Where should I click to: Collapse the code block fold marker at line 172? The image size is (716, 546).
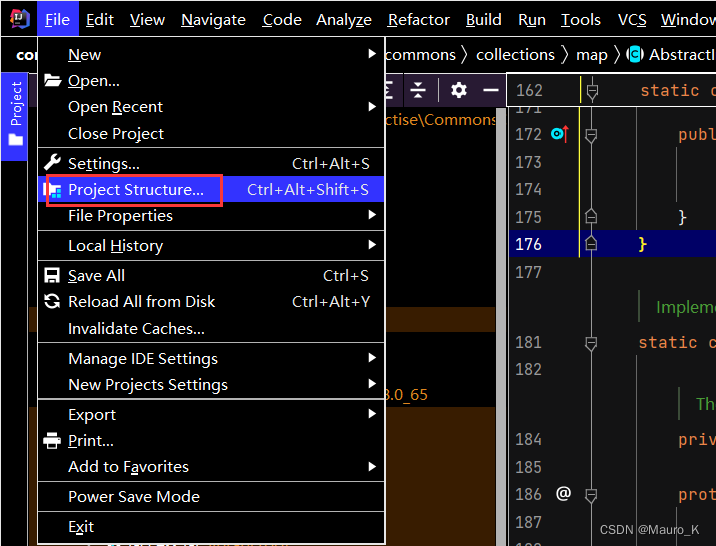(591, 134)
